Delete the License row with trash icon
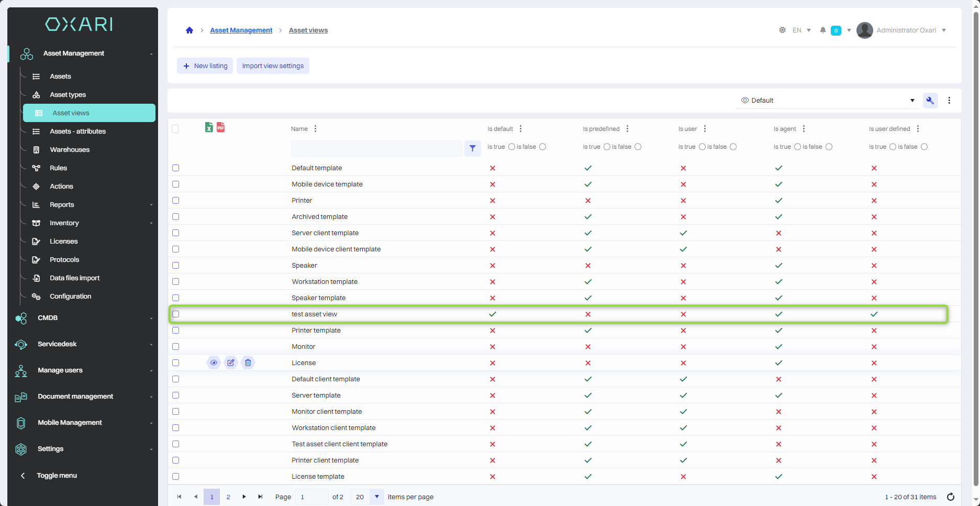980x506 pixels. pos(248,362)
